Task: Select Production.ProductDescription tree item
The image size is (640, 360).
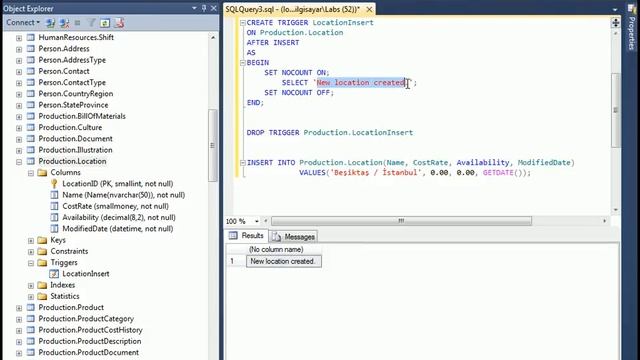Action: [x=90, y=341]
